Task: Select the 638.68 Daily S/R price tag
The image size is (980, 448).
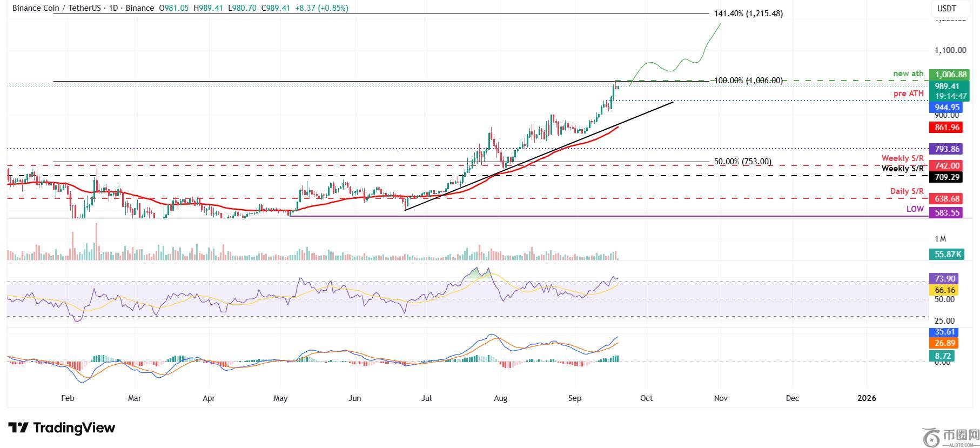Action: [944, 199]
